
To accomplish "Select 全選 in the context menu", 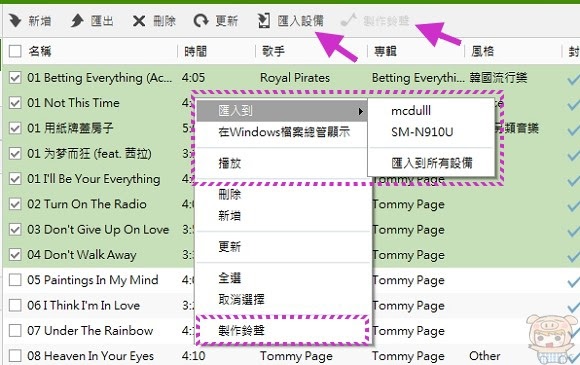I will (x=229, y=278).
